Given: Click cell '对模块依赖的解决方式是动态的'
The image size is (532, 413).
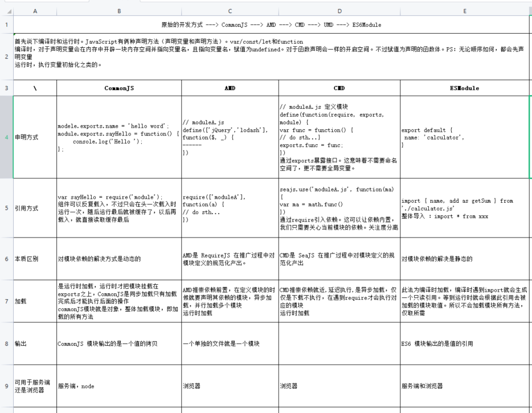Looking at the screenshot, I should click(x=119, y=259).
